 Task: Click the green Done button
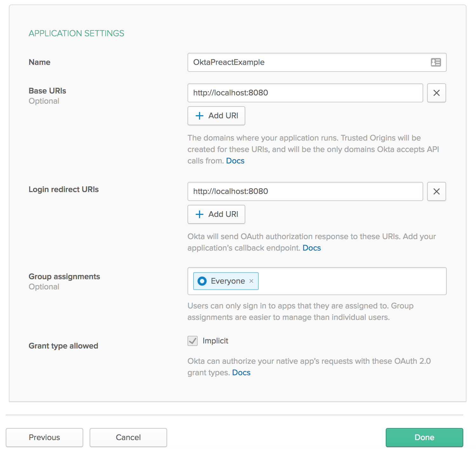click(424, 438)
